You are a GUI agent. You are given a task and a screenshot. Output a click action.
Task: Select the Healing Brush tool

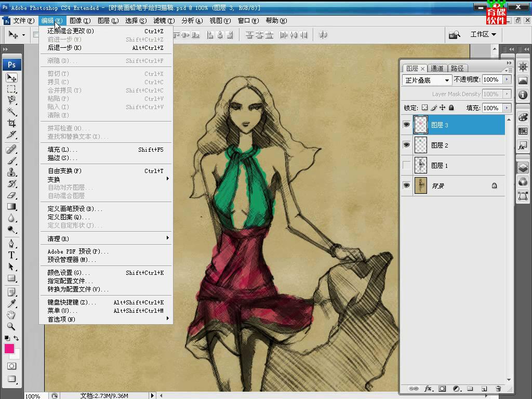coord(11,149)
